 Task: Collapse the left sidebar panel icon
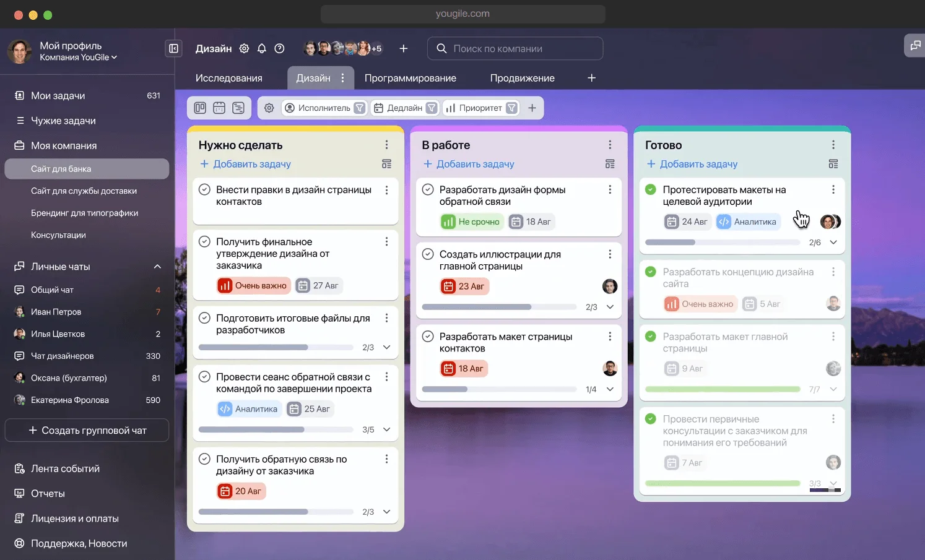[174, 48]
